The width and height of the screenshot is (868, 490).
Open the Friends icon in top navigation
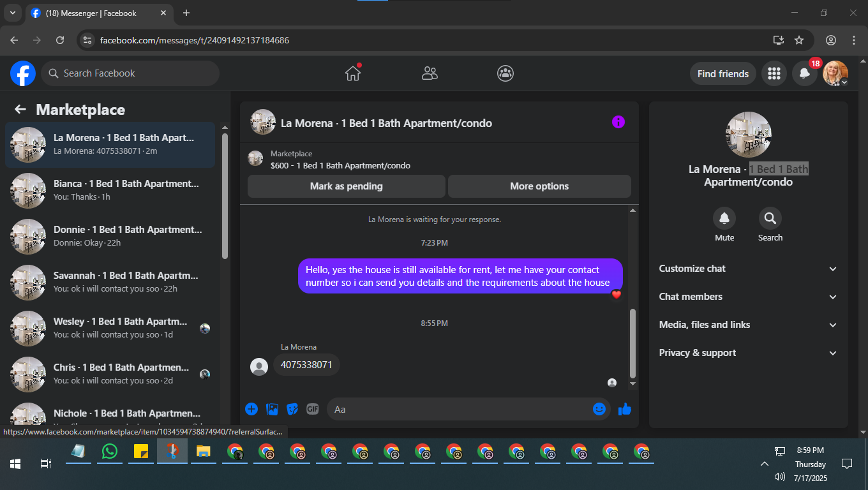[430, 73]
